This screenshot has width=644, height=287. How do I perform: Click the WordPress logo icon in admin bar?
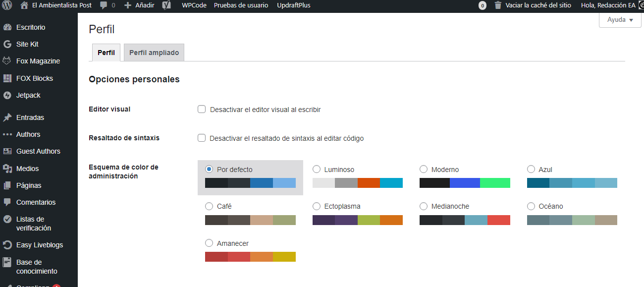click(7, 5)
